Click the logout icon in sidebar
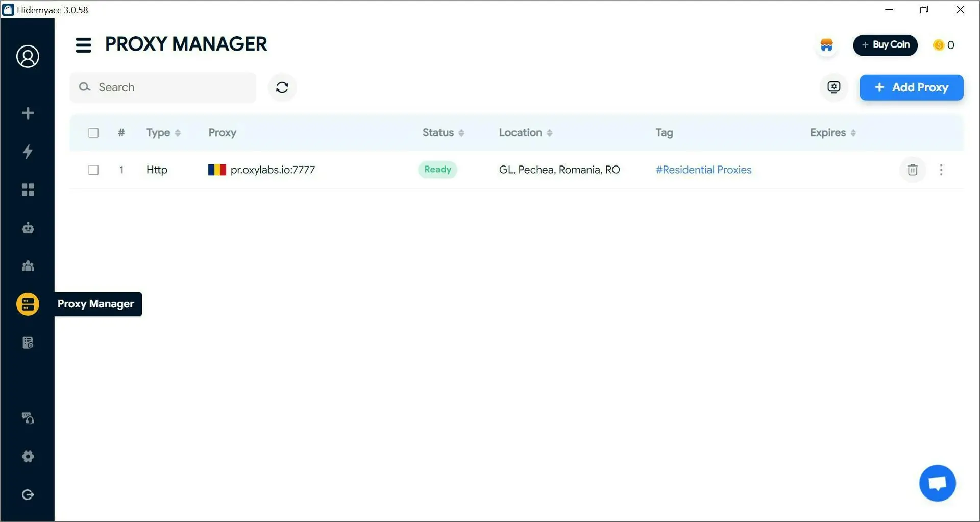Image resolution: width=980 pixels, height=522 pixels. point(28,494)
